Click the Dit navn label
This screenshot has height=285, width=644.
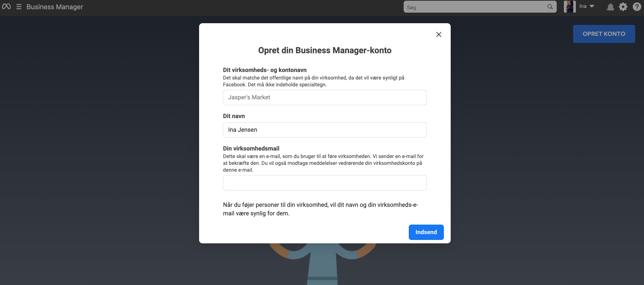click(x=234, y=116)
